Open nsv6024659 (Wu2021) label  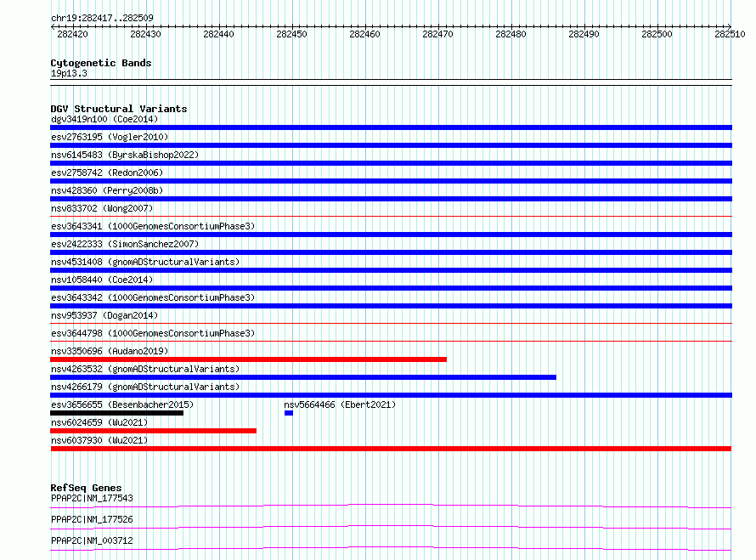pyautogui.click(x=99, y=422)
